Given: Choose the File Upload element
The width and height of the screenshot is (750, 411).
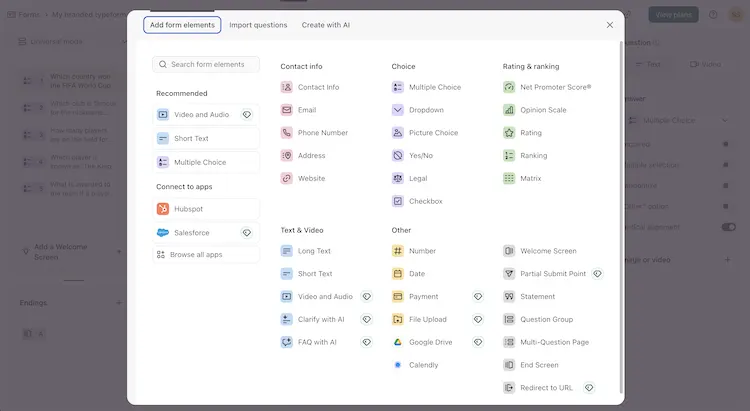Looking at the screenshot, I should pyautogui.click(x=419, y=319).
